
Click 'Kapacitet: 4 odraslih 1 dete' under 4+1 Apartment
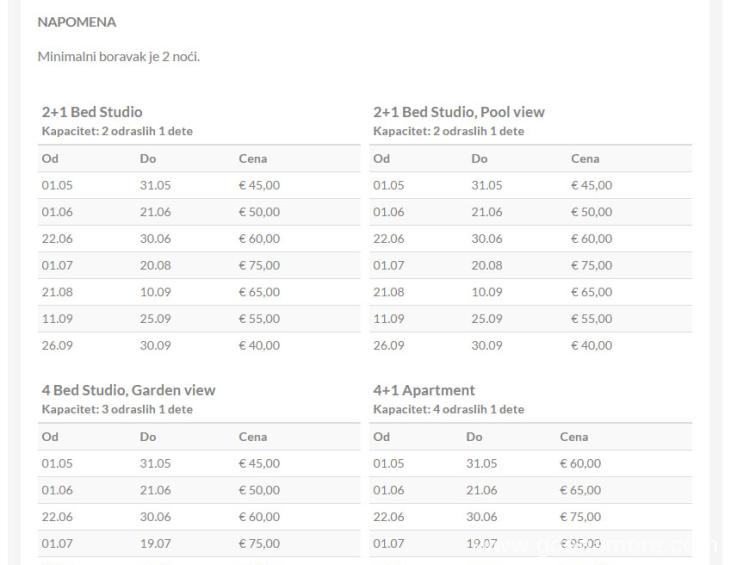(x=448, y=409)
